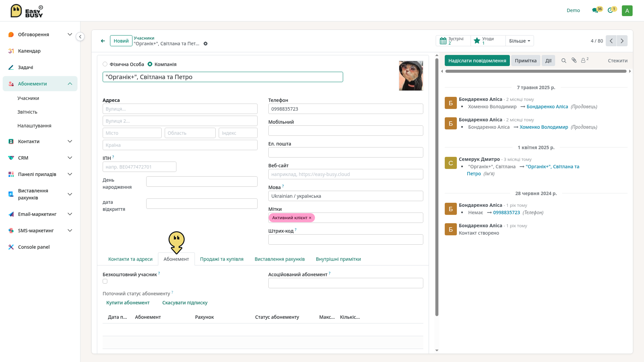
Task: Click the contact avatar photo
Action: point(411,76)
